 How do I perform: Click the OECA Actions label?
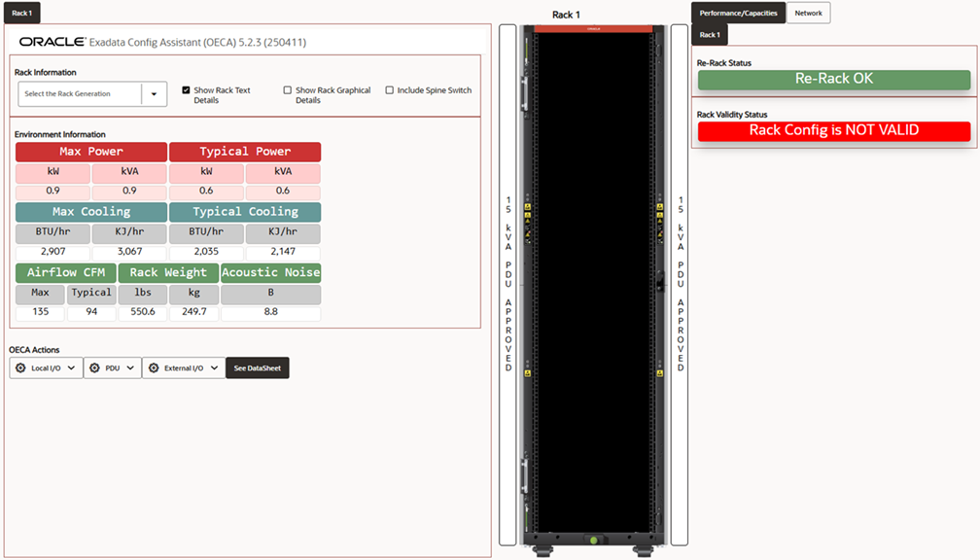34,350
